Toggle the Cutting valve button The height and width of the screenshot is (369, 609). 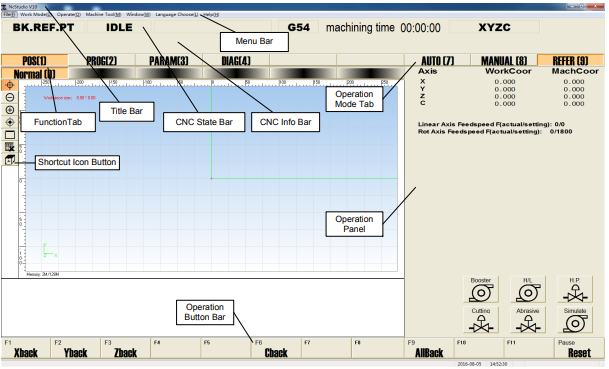click(x=481, y=320)
